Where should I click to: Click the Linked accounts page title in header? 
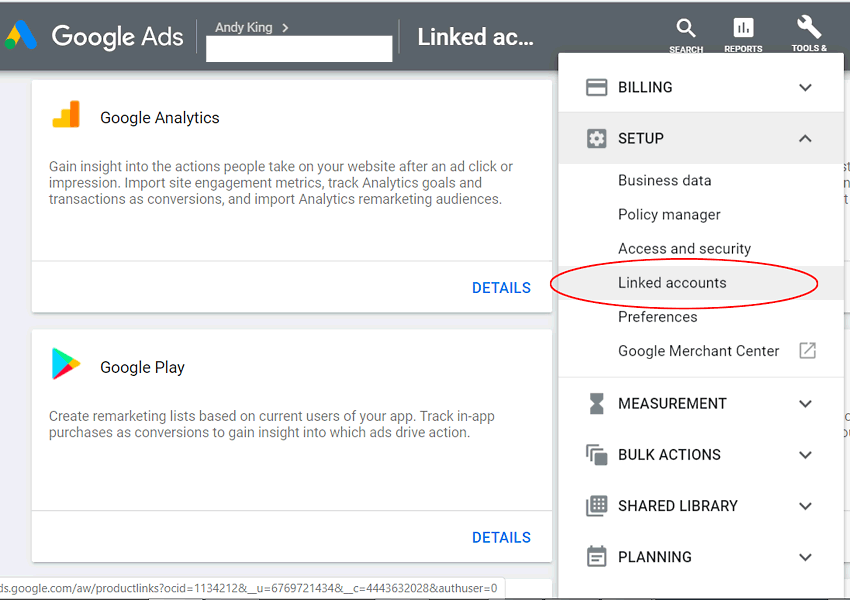(x=475, y=37)
